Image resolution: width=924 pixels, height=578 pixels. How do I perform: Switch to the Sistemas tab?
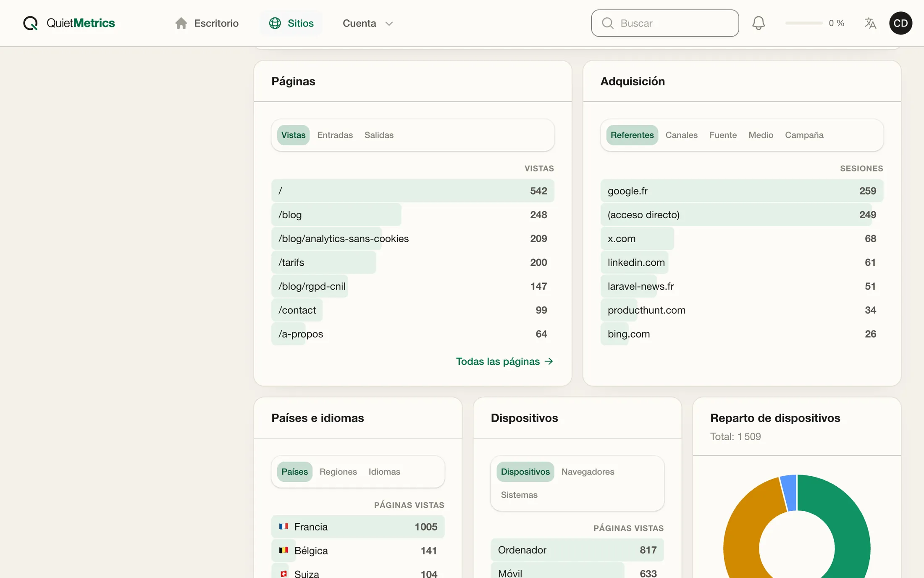pos(519,495)
